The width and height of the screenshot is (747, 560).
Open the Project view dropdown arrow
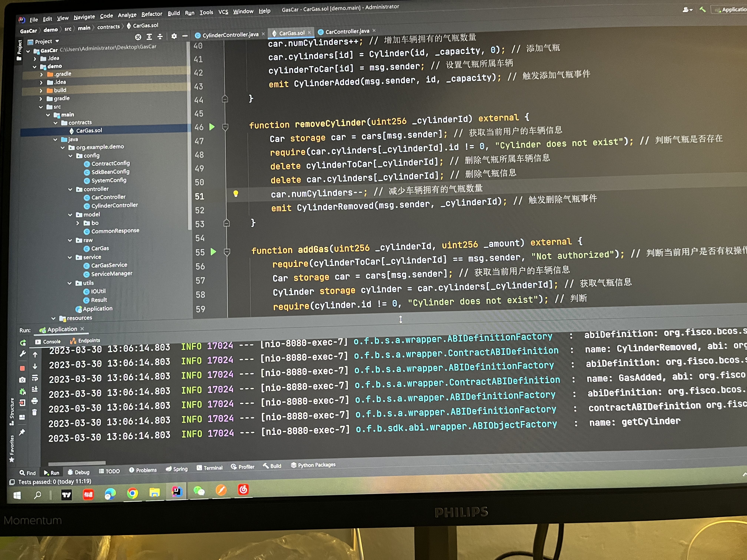coord(57,41)
